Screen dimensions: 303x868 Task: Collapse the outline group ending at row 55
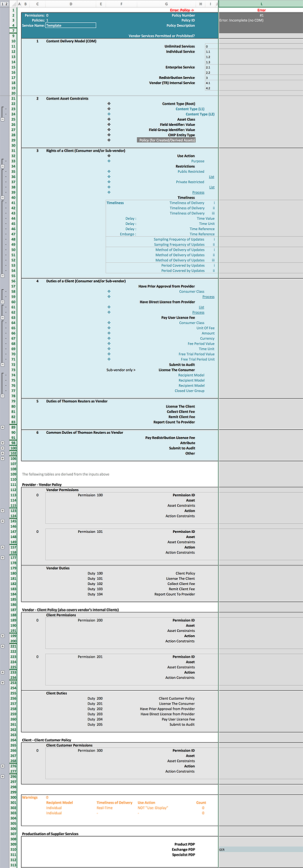3,276
